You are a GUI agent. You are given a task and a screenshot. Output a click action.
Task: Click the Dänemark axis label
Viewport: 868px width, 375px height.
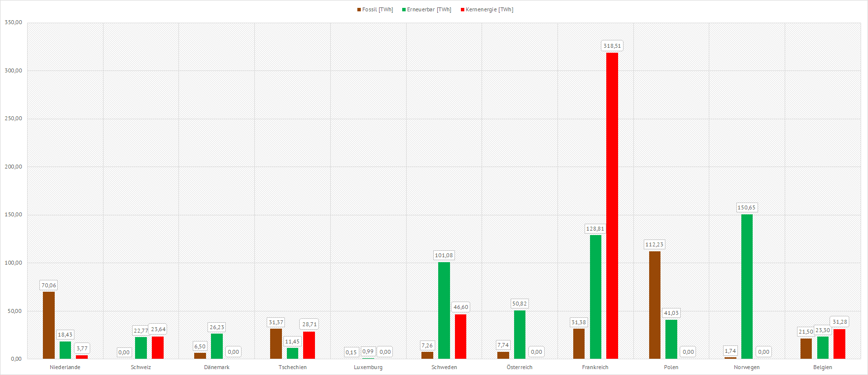point(217,367)
